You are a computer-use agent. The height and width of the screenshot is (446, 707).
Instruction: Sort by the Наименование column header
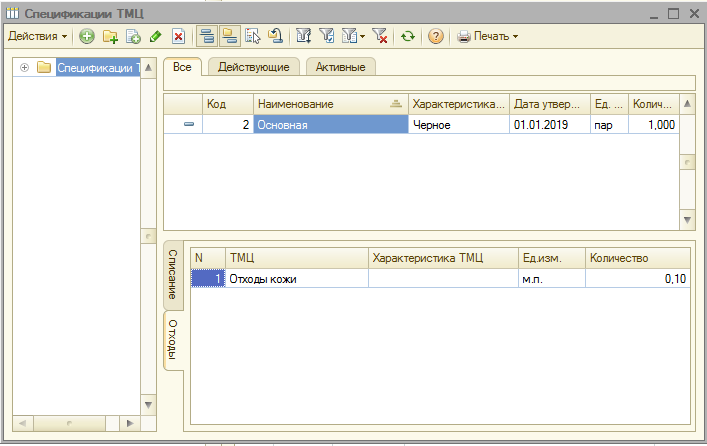[328, 103]
